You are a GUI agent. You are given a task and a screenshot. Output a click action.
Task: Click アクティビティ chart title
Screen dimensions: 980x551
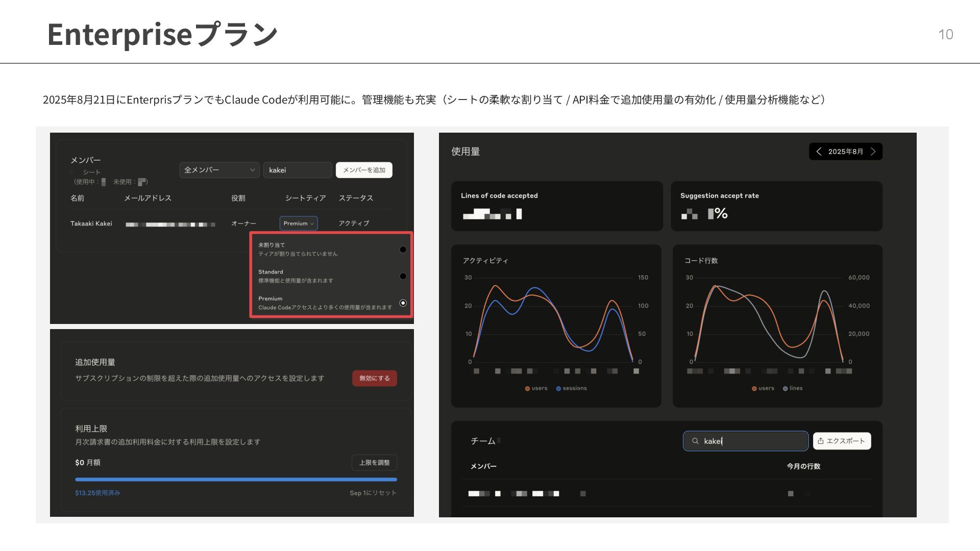coord(485,261)
